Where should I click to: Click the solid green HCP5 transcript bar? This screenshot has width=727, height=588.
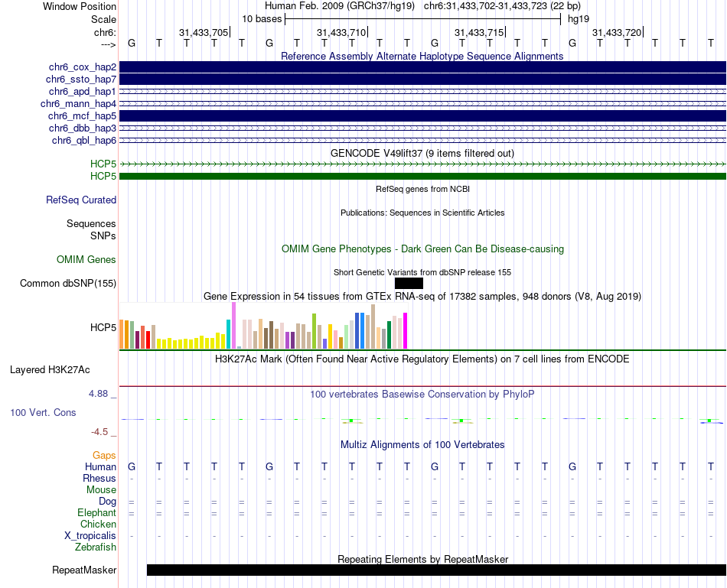(x=422, y=176)
